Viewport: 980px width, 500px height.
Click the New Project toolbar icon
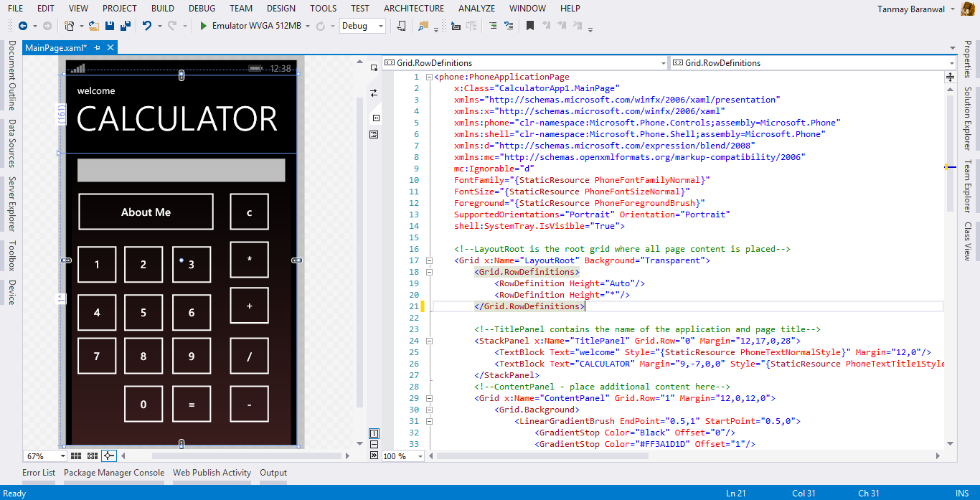click(70, 26)
